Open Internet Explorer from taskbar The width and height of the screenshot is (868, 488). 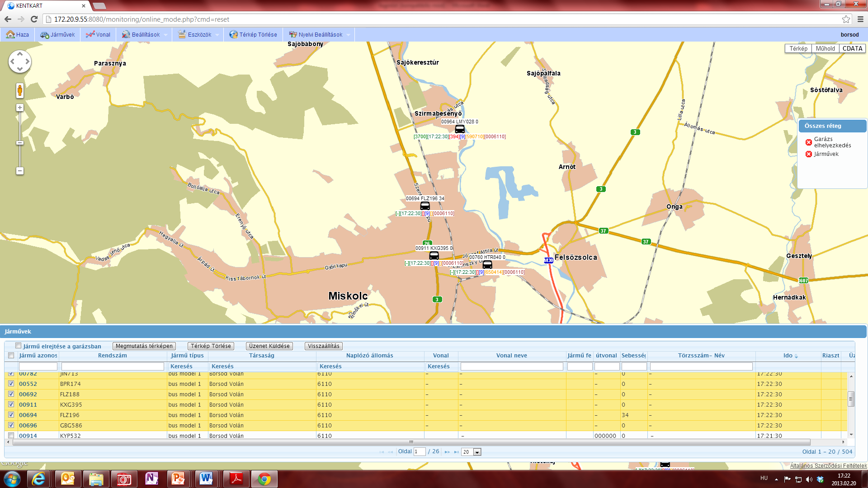(x=38, y=479)
